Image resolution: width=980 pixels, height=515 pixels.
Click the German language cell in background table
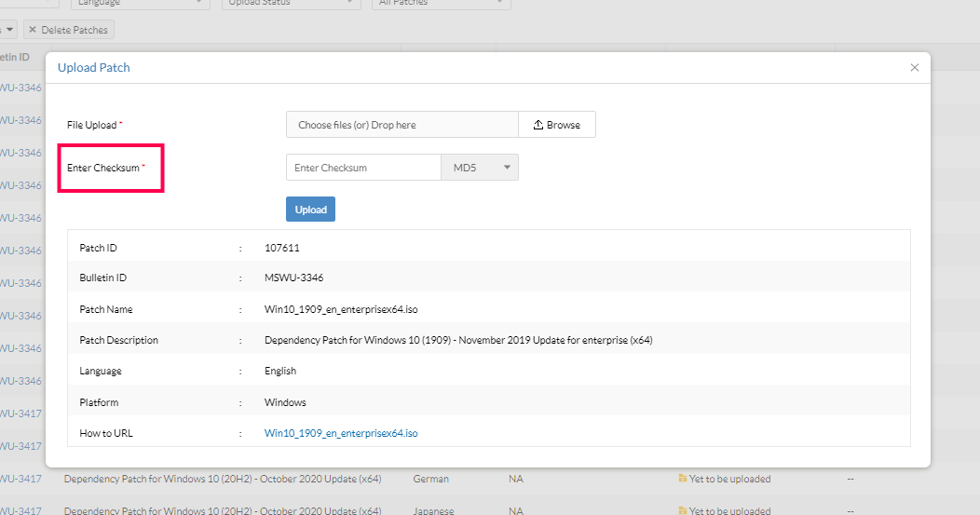tap(430, 479)
